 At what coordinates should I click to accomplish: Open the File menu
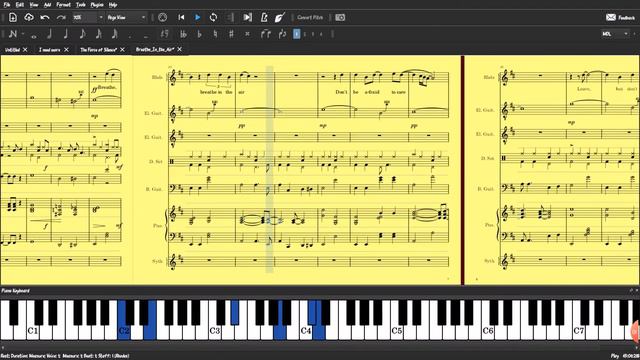pyautogui.click(x=7, y=5)
